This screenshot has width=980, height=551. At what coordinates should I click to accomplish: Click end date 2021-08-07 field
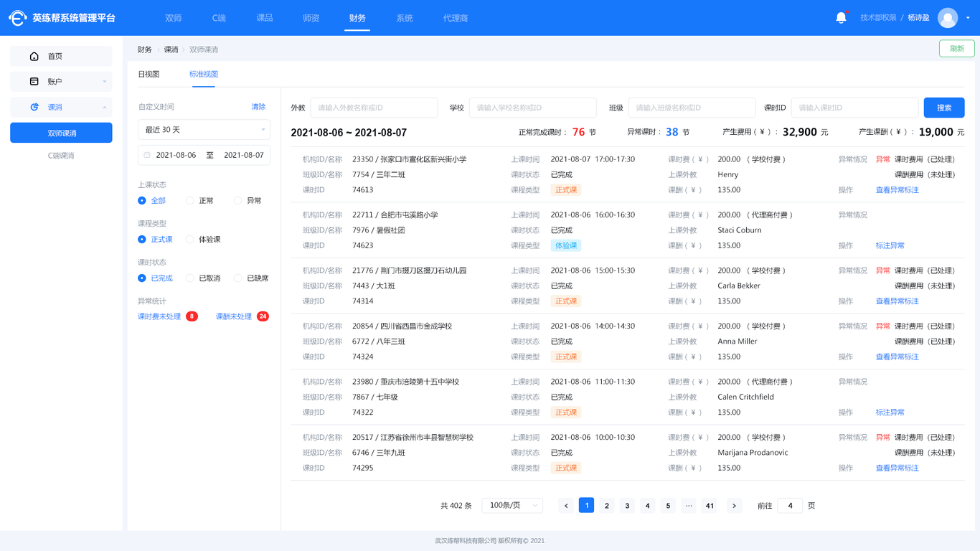point(244,155)
